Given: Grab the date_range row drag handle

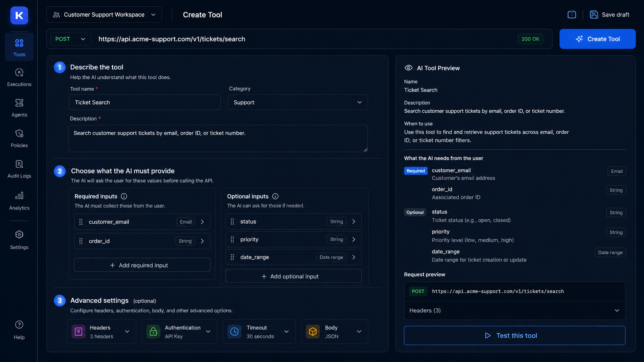Looking at the screenshot, I should (x=232, y=257).
